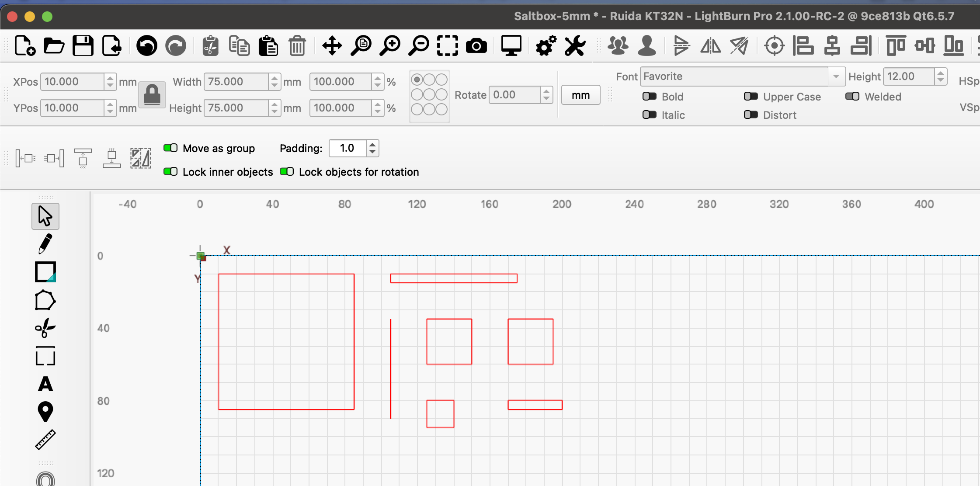Viewport: 980px width, 486px height.
Task: Toggle Move as group switch
Action: click(170, 148)
